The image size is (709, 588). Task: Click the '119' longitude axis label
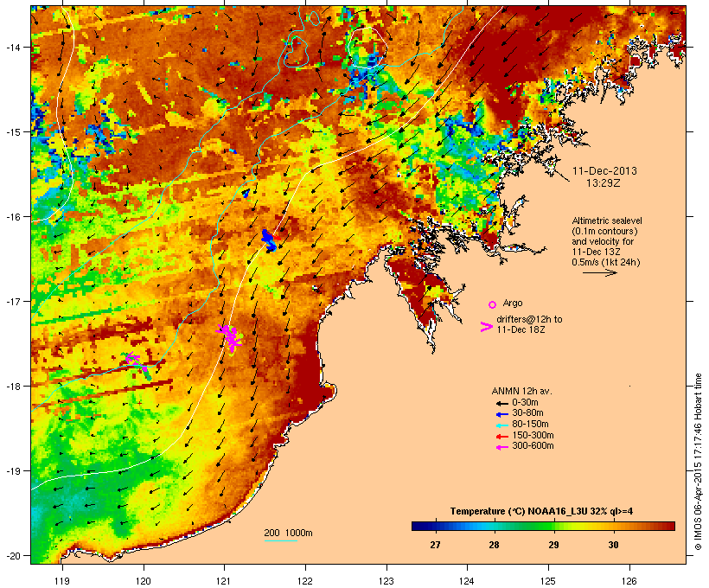(62, 581)
